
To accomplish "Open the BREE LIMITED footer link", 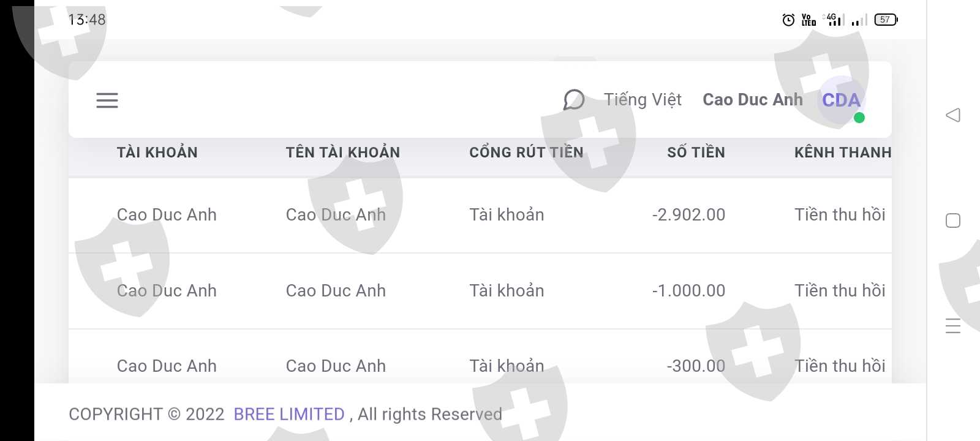I will pyautogui.click(x=289, y=414).
